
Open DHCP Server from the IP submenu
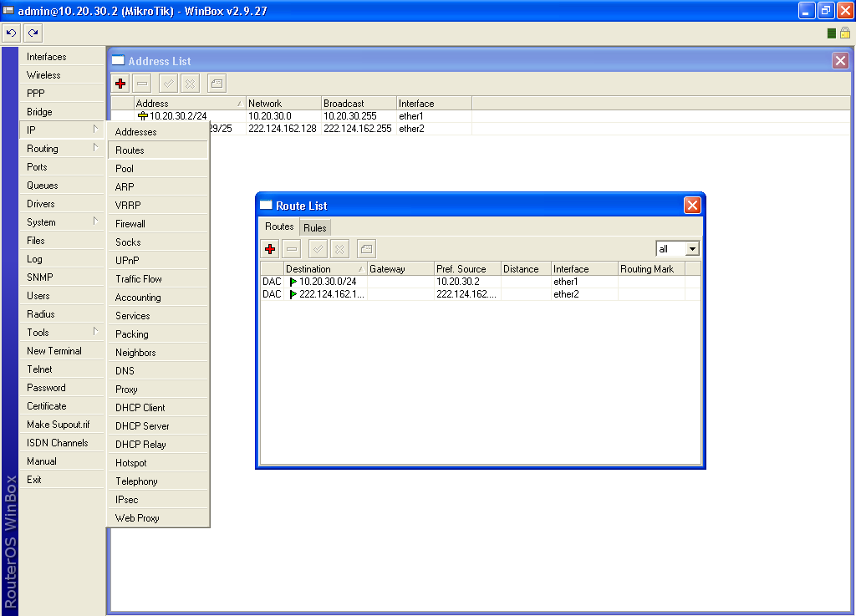(x=158, y=426)
